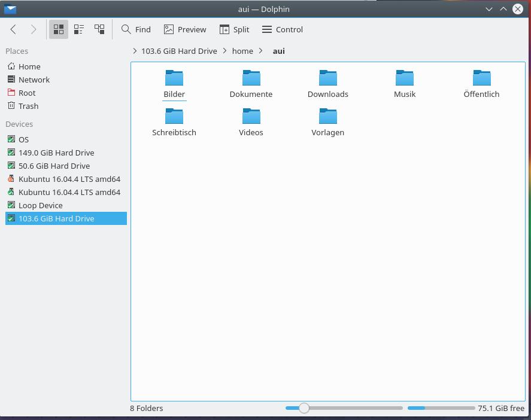Select the Downloads folder icon
This screenshot has width=531, height=420.
pyautogui.click(x=327, y=78)
